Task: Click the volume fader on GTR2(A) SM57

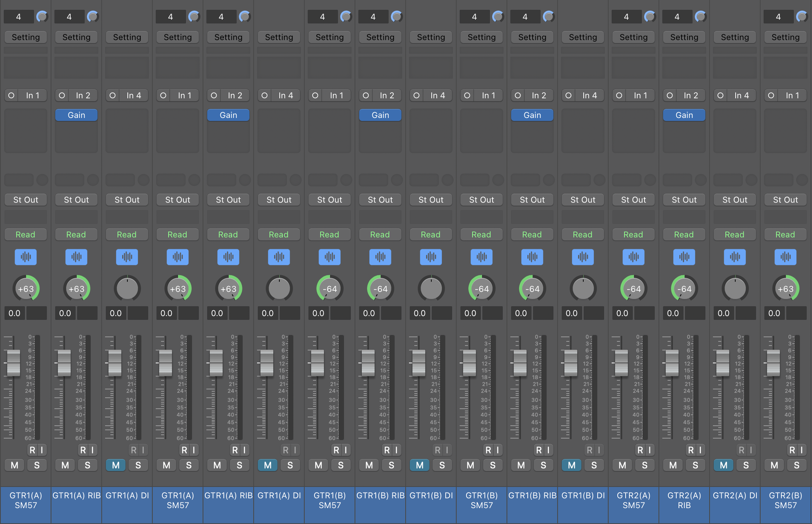Action: [621, 363]
